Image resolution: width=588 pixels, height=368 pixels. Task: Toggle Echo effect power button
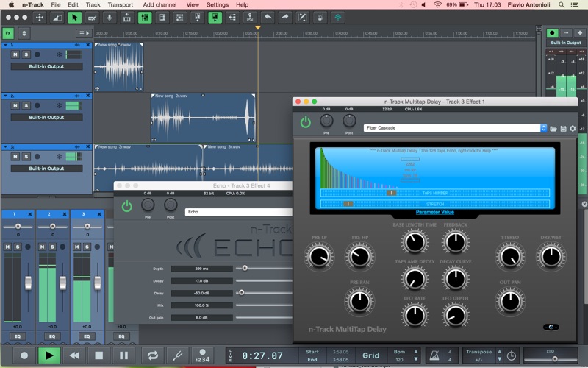click(127, 207)
